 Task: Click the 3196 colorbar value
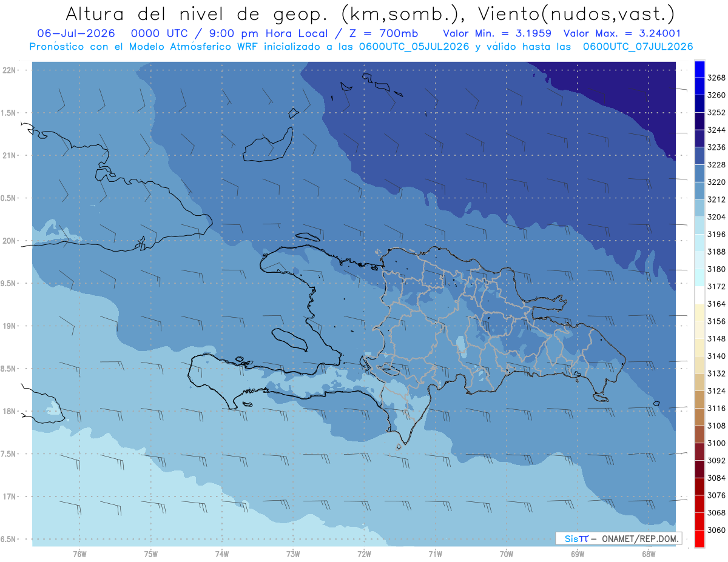coord(717,235)
